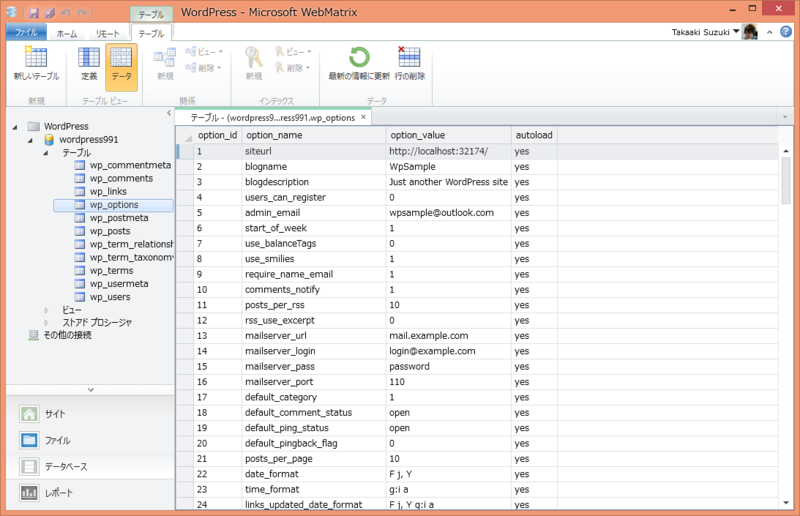Click the date_format option name cell
The height and width of the screenshot is (516, 800).
tap(314, 474)
